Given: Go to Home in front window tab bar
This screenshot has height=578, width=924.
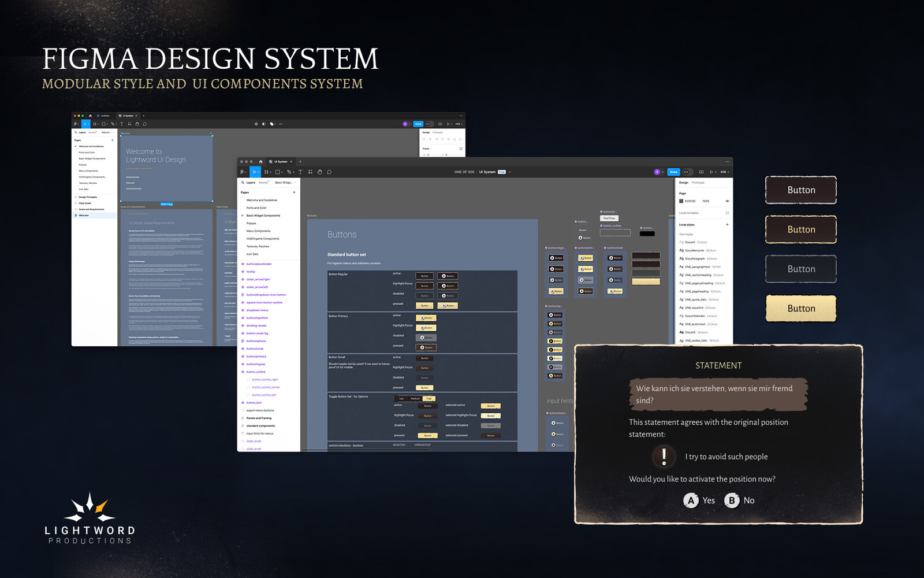Looking at the screenshot, I should click(x=260, y=162).
